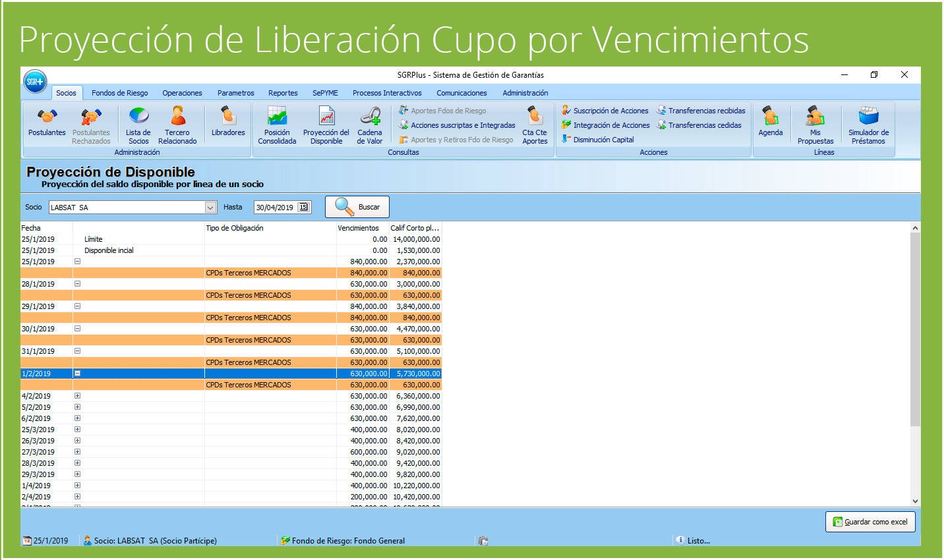
Task: Open the Simulador de Préstamos
Action: click(868, 125)
